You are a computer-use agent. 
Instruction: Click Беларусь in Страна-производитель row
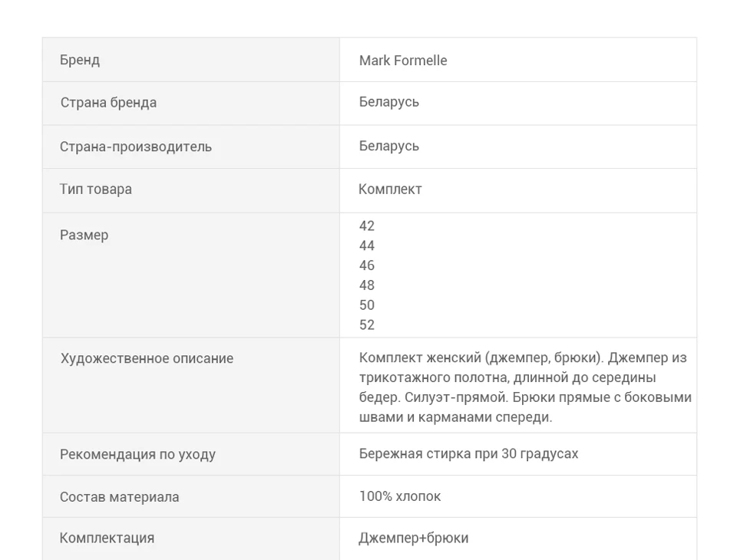coord(388,146)
